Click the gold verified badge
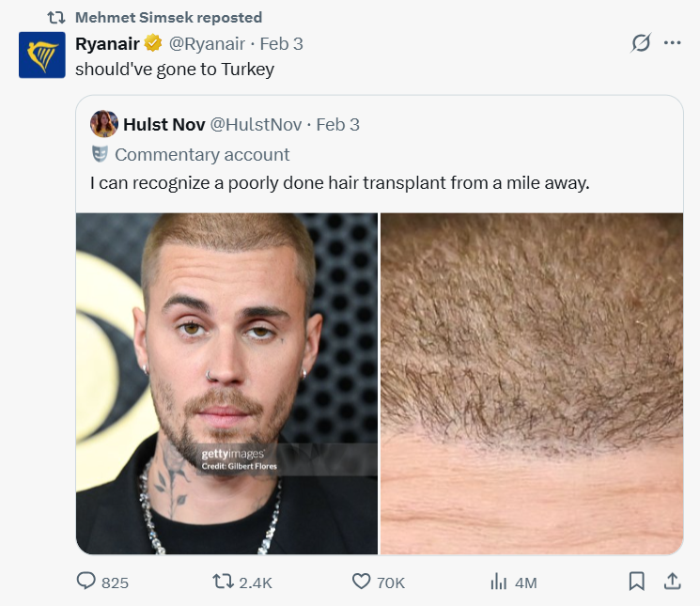Image resolution: width=700 pixels, height=606 pixels. [x=154, y=44]
